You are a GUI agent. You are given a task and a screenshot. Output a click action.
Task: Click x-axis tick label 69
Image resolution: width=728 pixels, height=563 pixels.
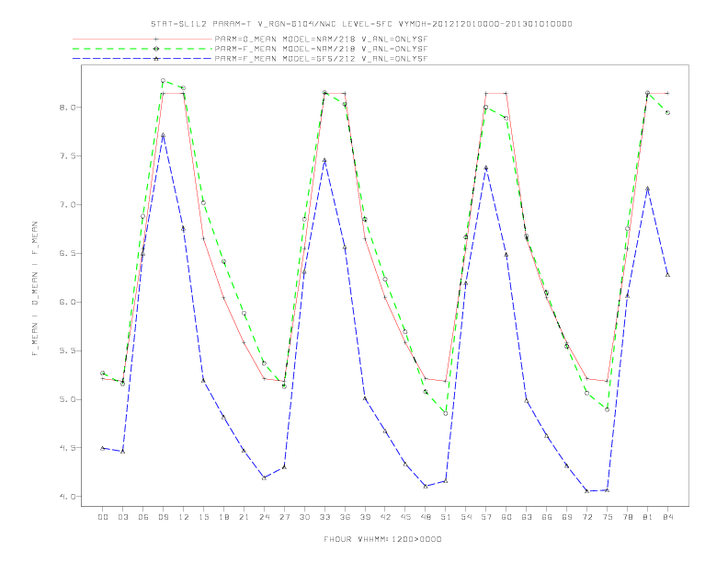click(567, 517)
